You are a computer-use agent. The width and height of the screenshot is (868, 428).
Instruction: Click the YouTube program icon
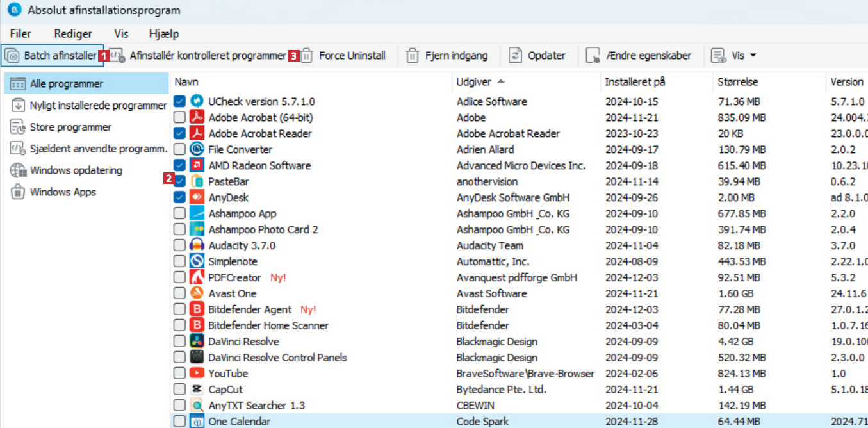coord(197,374)
